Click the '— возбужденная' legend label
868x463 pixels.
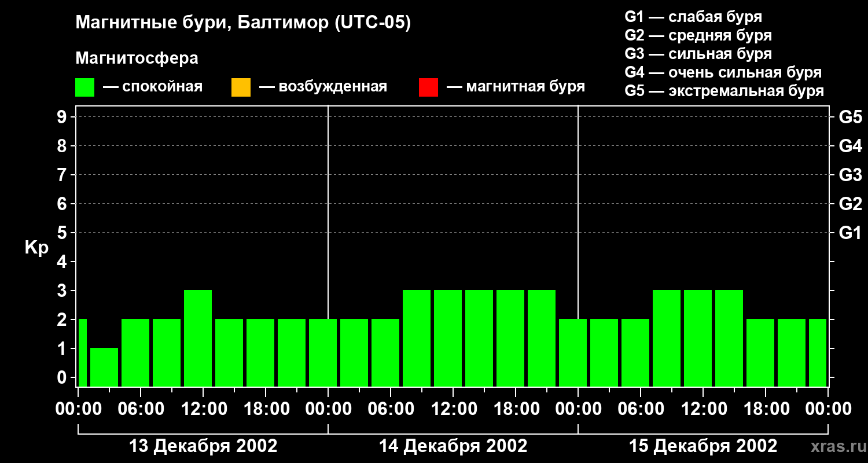[323, 87]
